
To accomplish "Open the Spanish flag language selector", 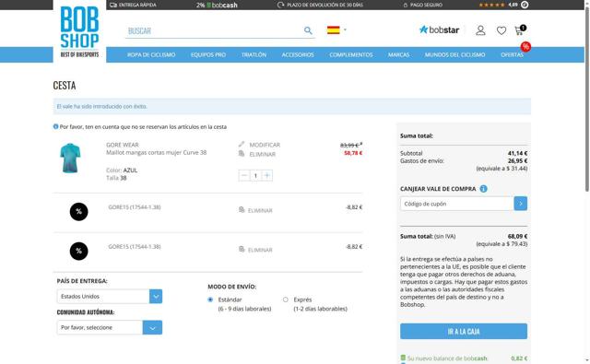I will [x=336, y=29].
